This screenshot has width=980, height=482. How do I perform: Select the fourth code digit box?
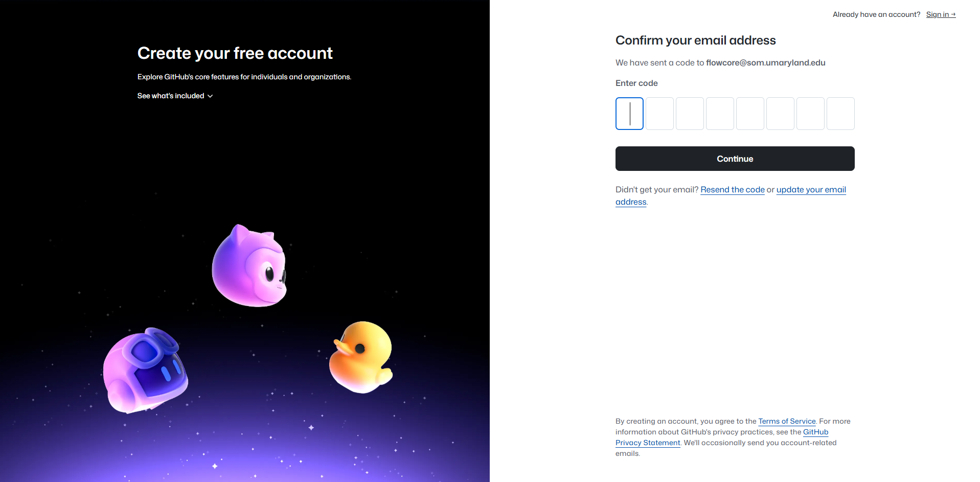720,114
